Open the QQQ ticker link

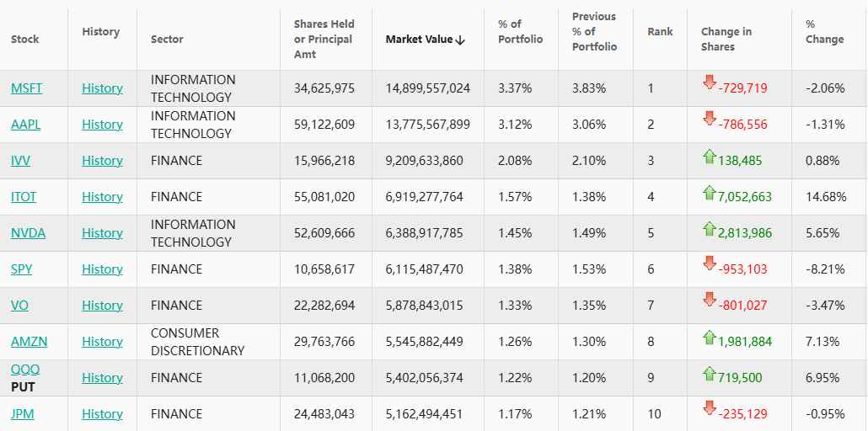[25, 370]
